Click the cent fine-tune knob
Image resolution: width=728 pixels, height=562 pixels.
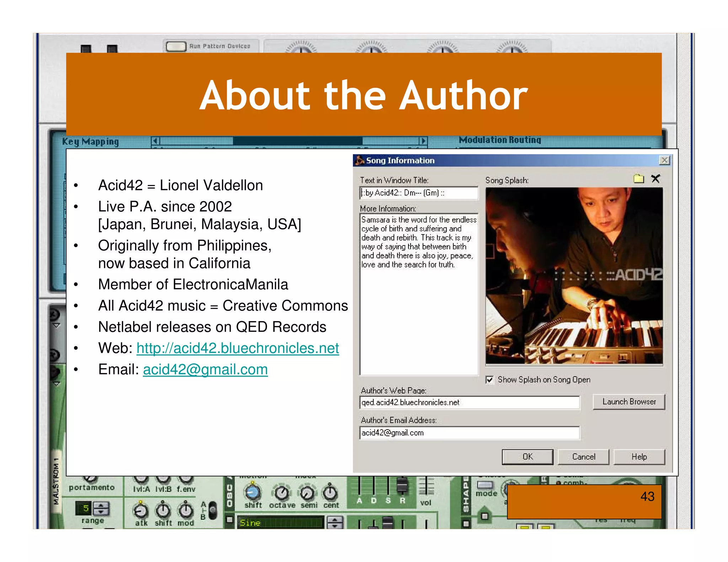coord(330,492)
